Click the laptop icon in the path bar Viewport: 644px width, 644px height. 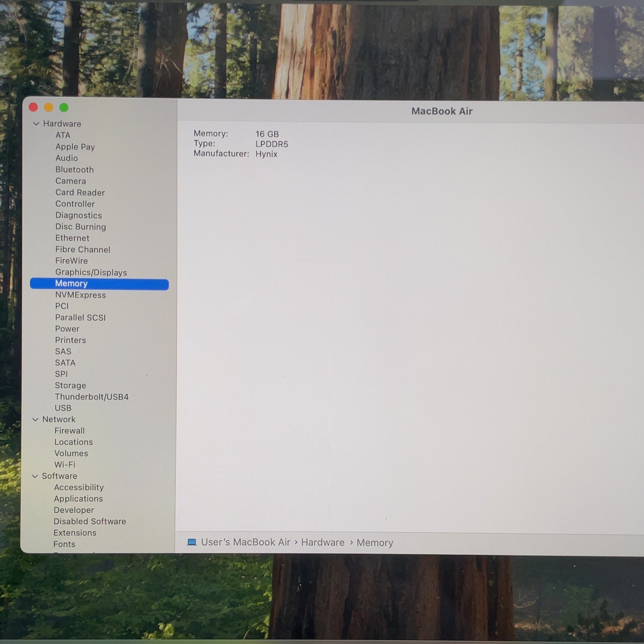pyautogui.click(x=191, y=542)
